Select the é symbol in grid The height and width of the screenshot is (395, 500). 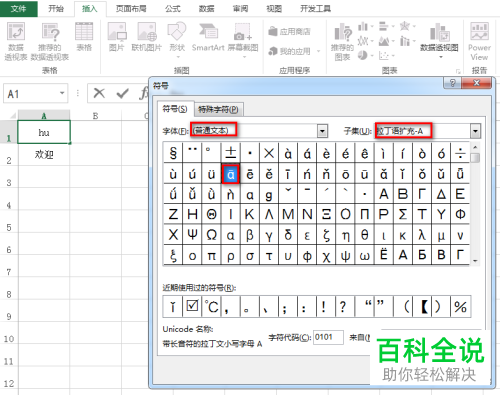(345, 153)
